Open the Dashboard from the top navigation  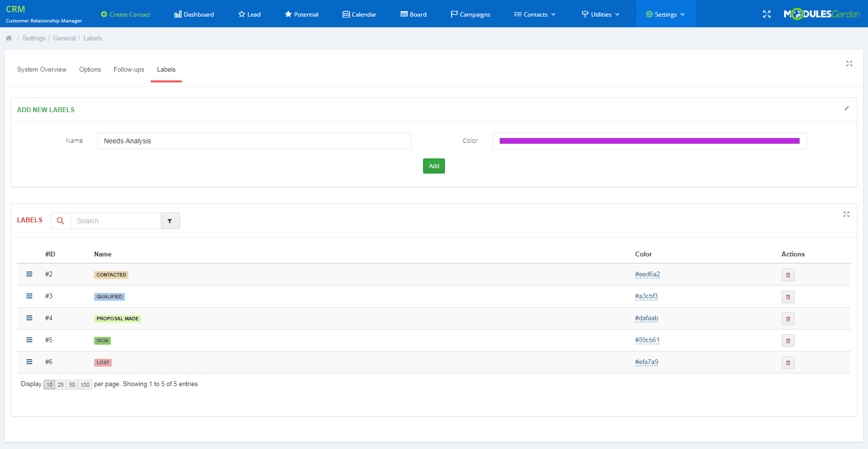pyautogui.click(x=194, y=14)
